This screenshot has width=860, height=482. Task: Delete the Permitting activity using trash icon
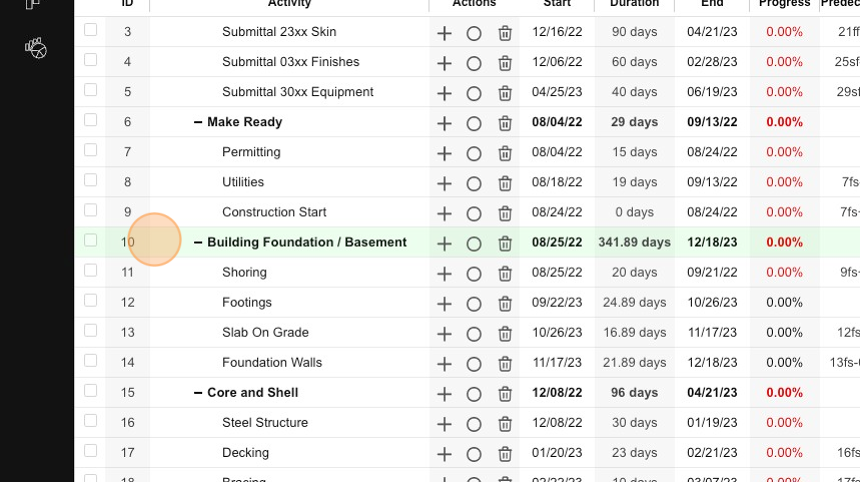(x=505, y=154)
